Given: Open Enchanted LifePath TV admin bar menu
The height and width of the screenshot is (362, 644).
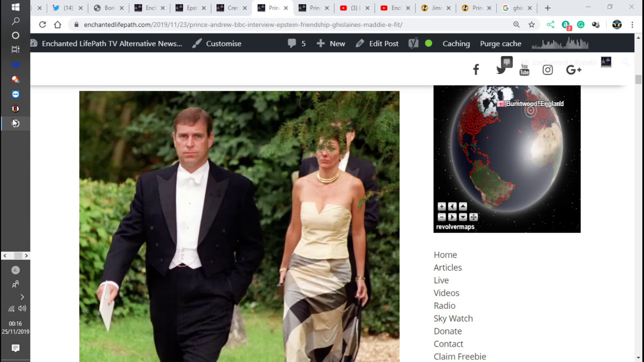Looking at the screenshot, I should [x=106, y=44].
